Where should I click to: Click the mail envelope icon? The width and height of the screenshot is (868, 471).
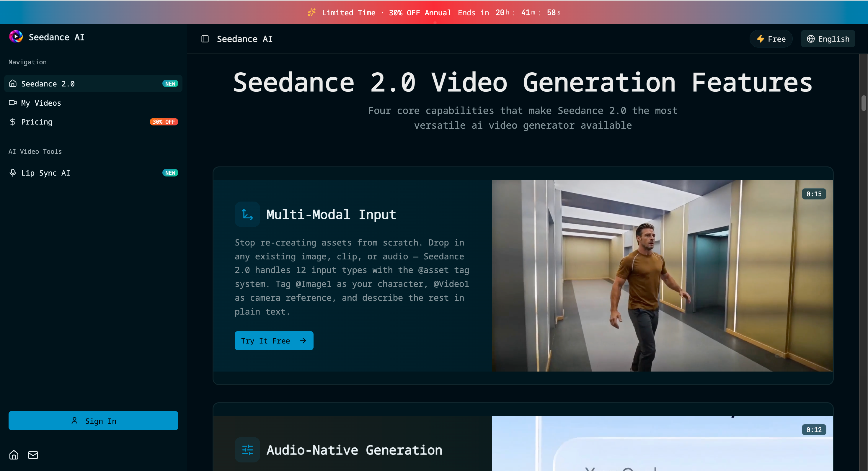click(33, 455)
